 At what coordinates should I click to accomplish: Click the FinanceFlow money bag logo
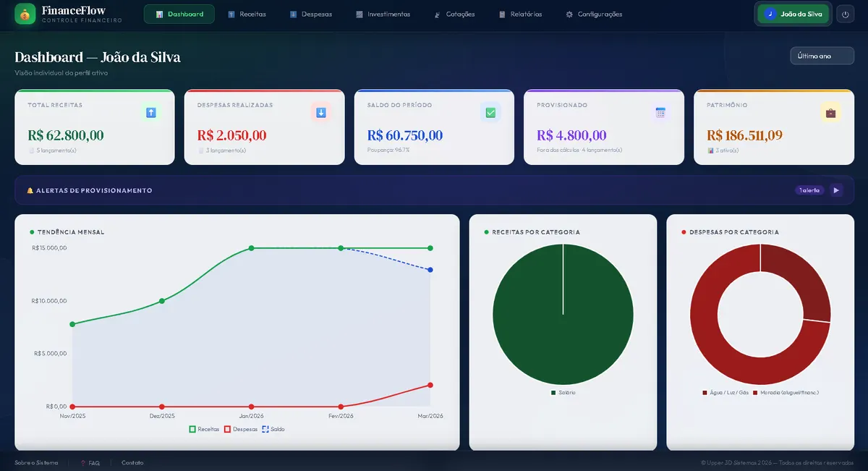25,14
